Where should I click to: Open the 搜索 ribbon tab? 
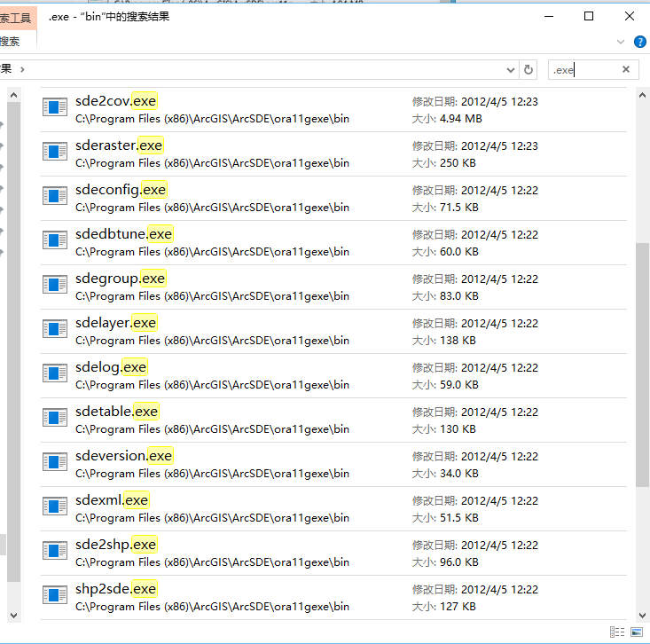point(10,42)
